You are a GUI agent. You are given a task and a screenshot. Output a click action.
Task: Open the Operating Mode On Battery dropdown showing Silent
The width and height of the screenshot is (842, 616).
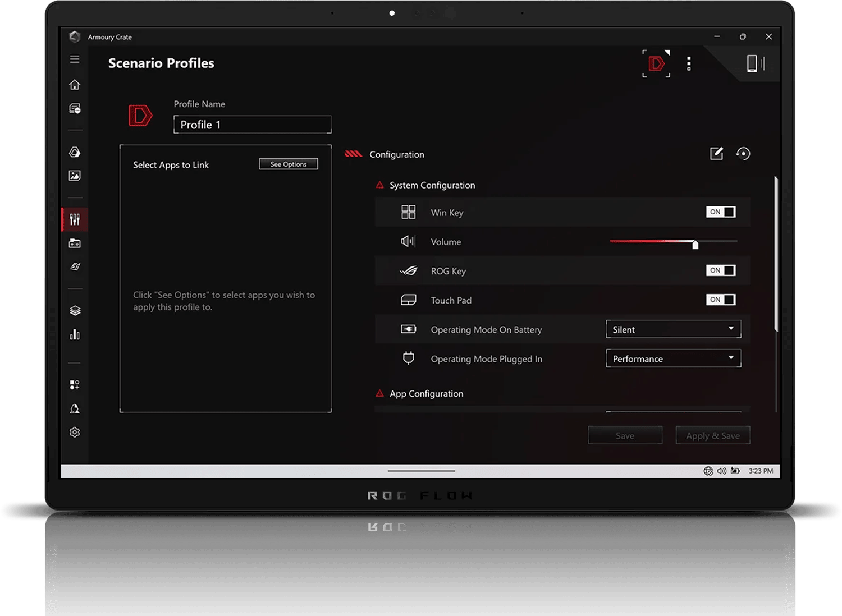(674, 329)
